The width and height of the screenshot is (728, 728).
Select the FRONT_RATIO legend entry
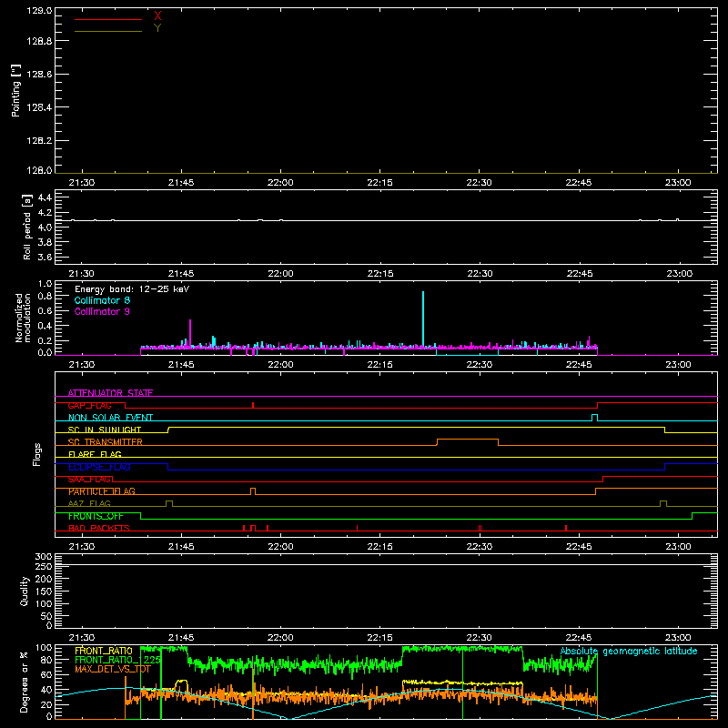(x=104, y=651)
